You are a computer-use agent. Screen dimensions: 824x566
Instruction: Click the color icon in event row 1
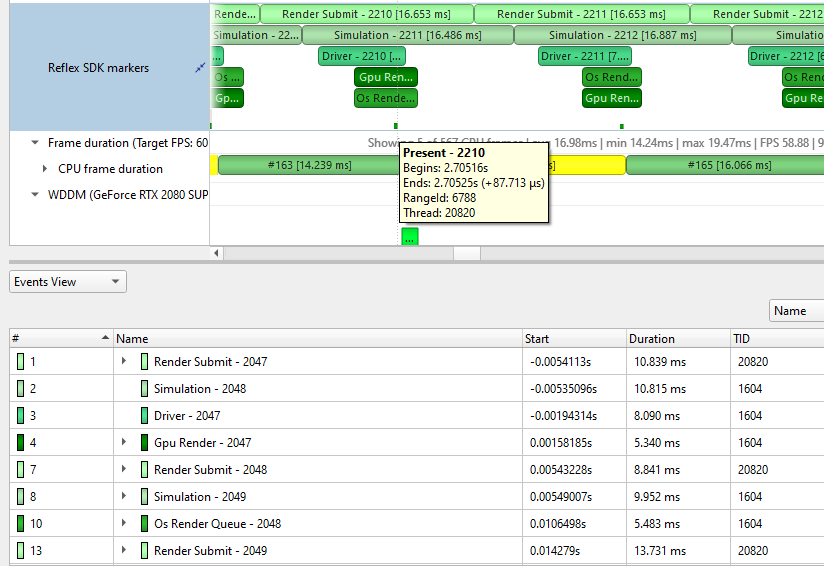(x=21, y=362)
